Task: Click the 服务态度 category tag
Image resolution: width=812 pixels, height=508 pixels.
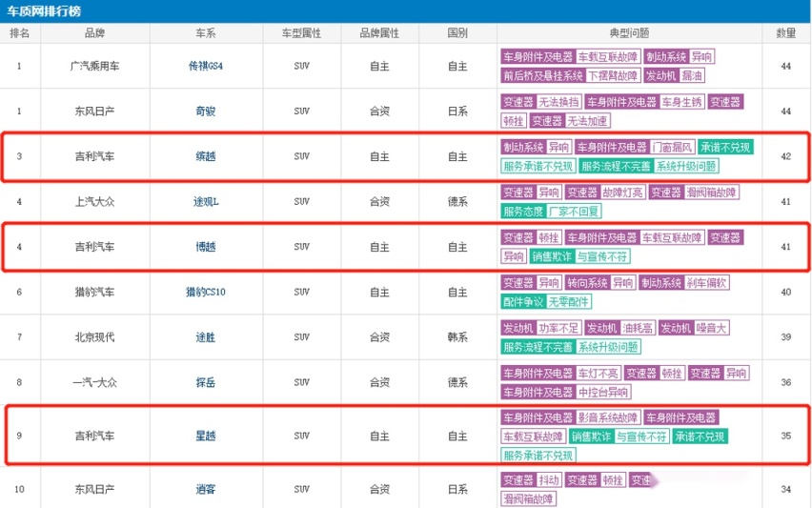Action: (x=523, y=212)
